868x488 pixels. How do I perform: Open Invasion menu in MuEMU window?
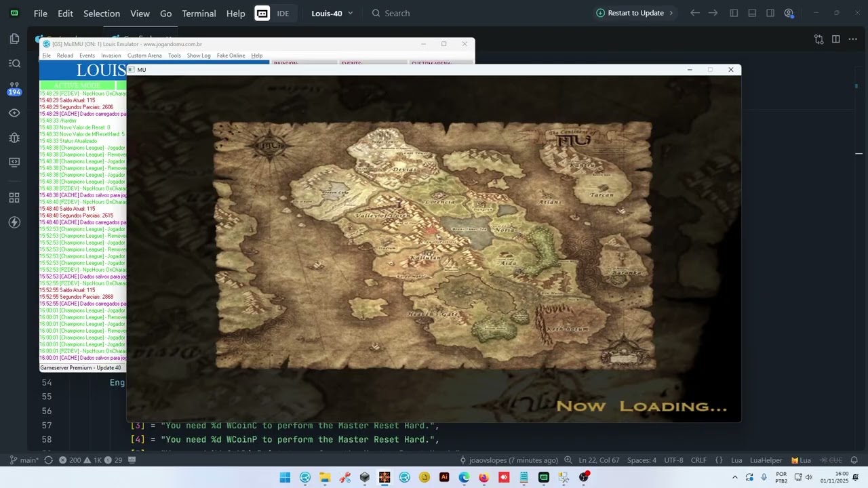click(x=111, y=56)
